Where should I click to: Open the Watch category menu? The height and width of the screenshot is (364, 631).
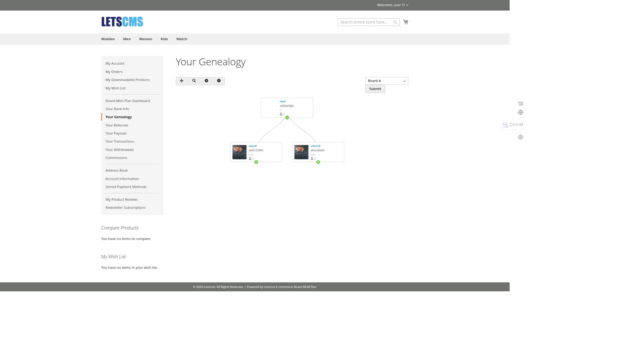click(x=182, y=39)
